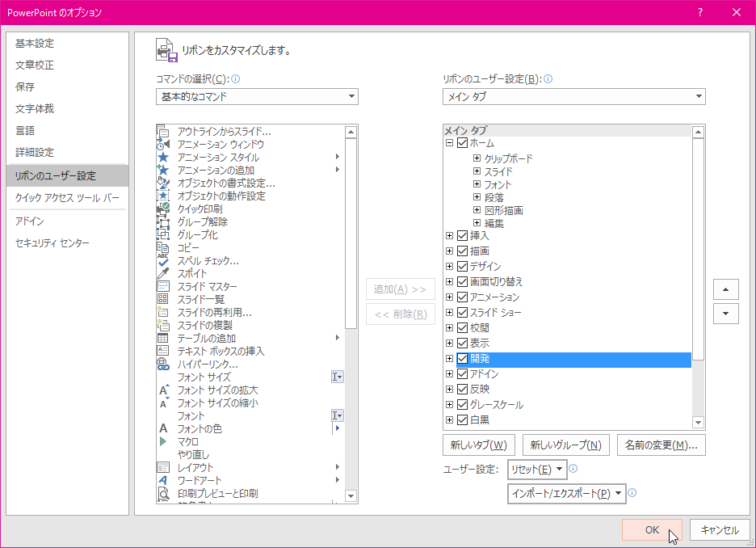Select the フォントの色 icon
The image size is (756, 548).
(x=163, y=428)
